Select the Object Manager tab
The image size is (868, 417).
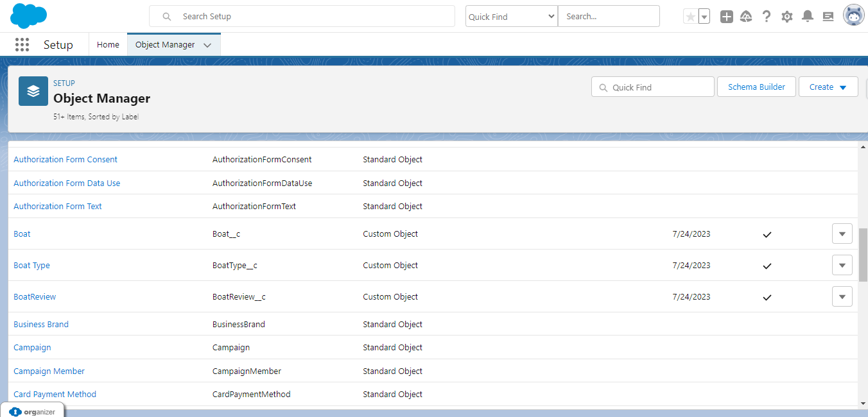(165, 45)
